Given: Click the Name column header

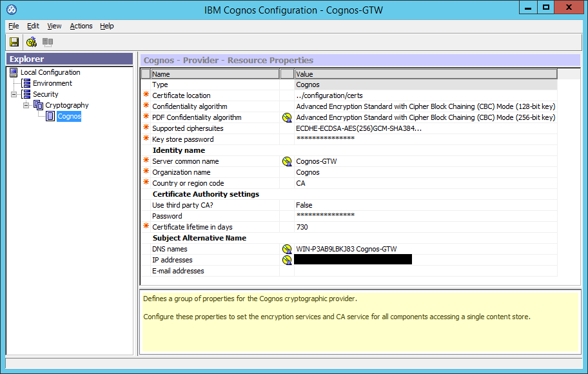Looking at the screenshot, I should [x=215, y=74].
